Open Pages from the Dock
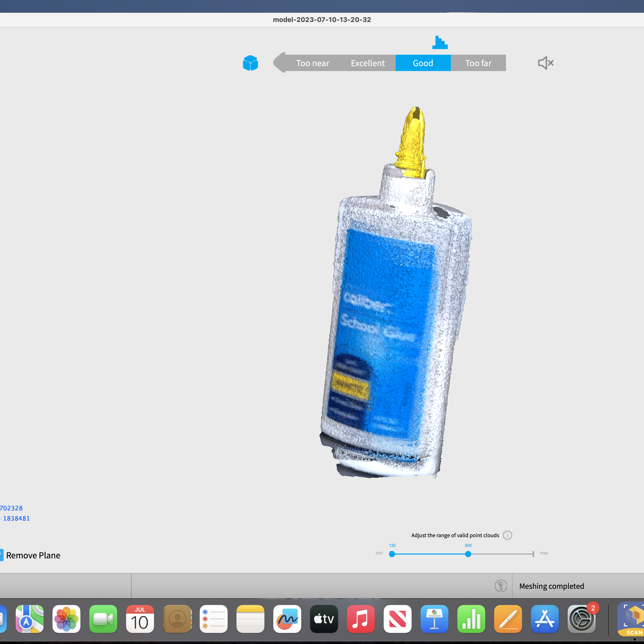Viewport: 644px width, 644px height. click(x=508, y=619)
